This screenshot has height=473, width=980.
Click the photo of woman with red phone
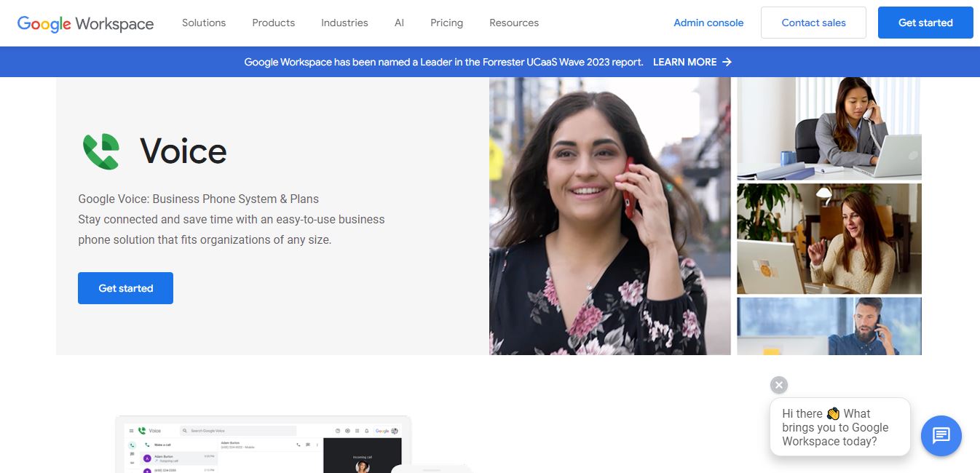610,216
